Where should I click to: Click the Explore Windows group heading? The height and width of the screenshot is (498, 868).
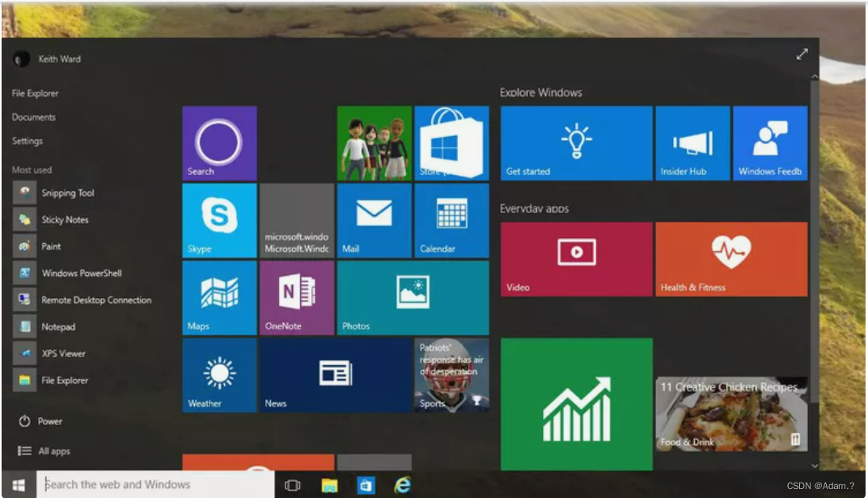click(541, 92)
